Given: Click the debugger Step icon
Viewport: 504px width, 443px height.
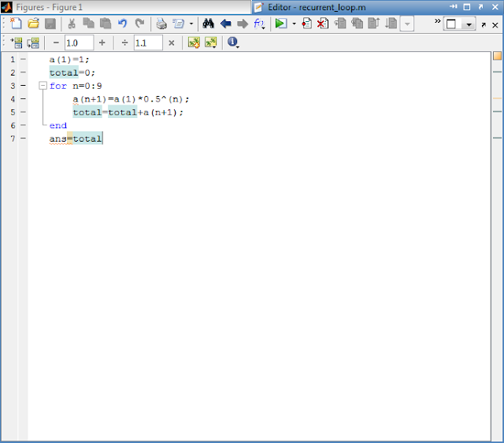Looking at the screenshot, I should click(340, 24).
